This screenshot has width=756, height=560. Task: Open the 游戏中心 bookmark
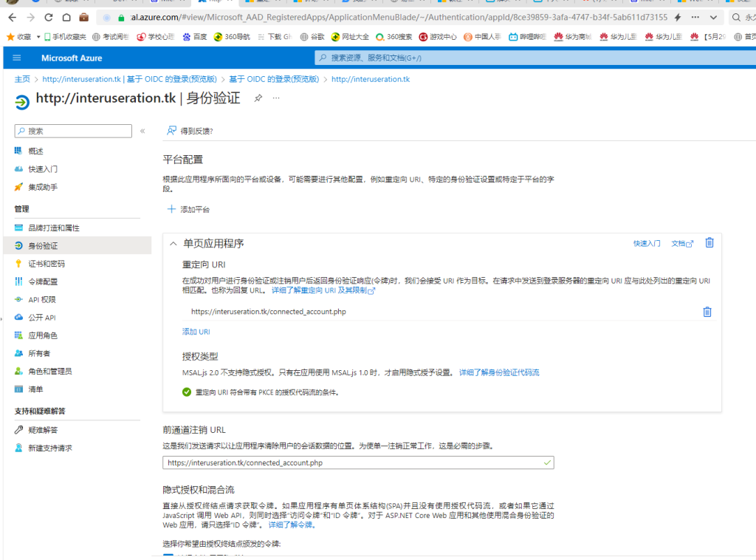pos(438,37)
